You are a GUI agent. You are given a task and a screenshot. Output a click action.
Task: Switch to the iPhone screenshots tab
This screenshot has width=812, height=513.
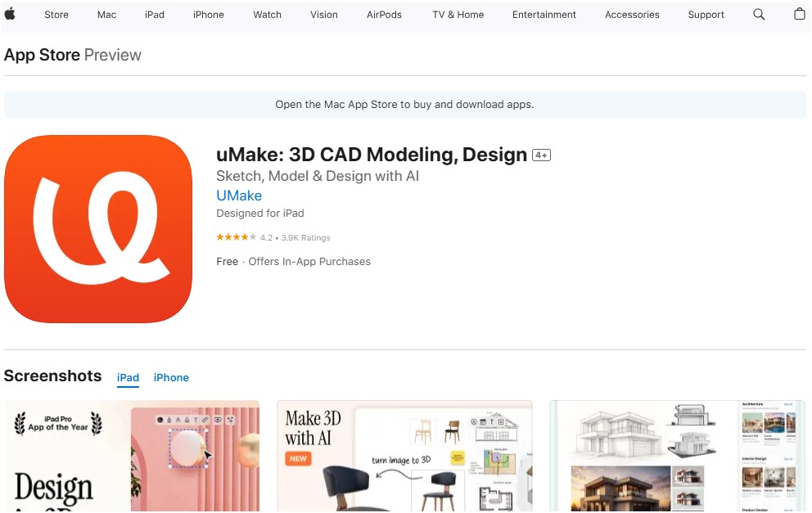point(171,378)
